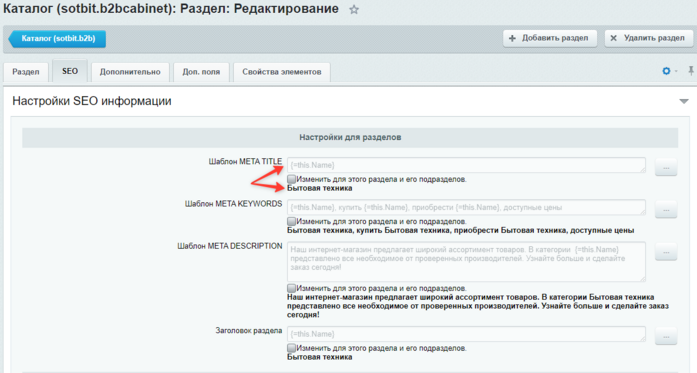Screen dimensions: 697x373
Task: Open template menu button beside Заголовок раздела
Action: click(666, 336)
